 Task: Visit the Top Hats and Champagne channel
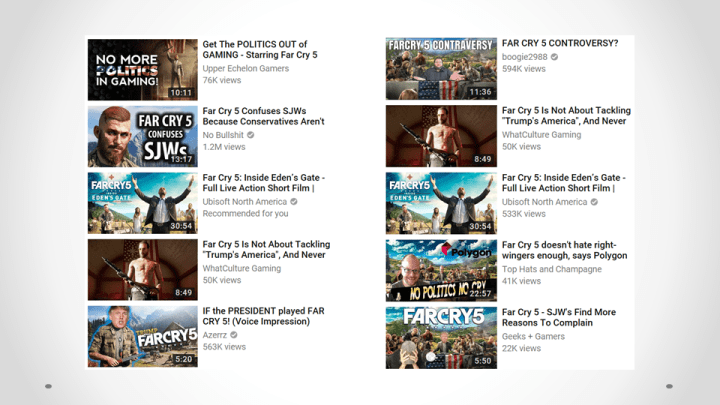551,269
